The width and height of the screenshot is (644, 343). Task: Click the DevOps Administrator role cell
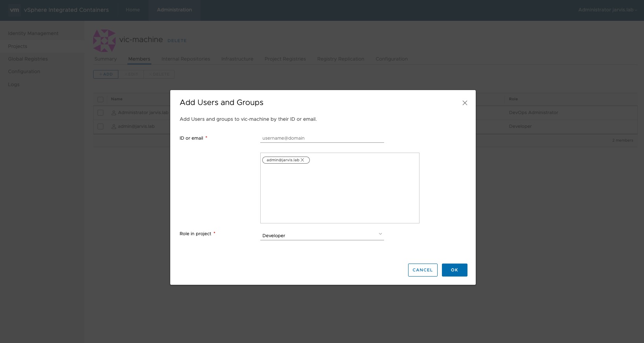pos(534,112)
